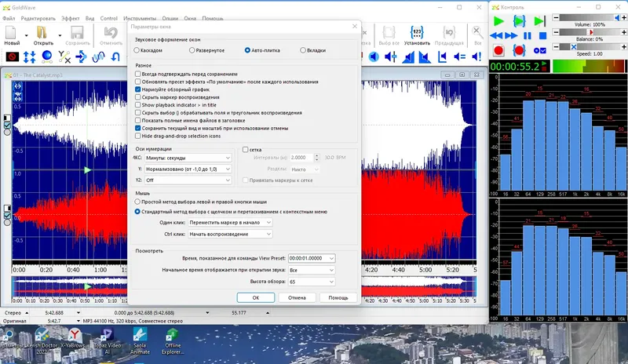Open the 'Высота обзора' dropdown
Screen dimensions: 628x364
[x=312, y=282]
